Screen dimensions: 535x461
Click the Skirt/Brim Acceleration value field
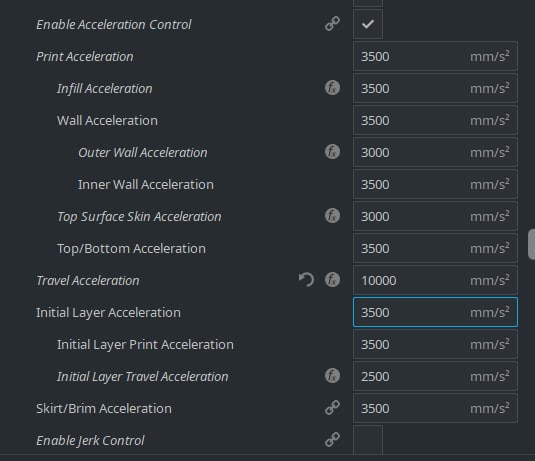[435, 408]
